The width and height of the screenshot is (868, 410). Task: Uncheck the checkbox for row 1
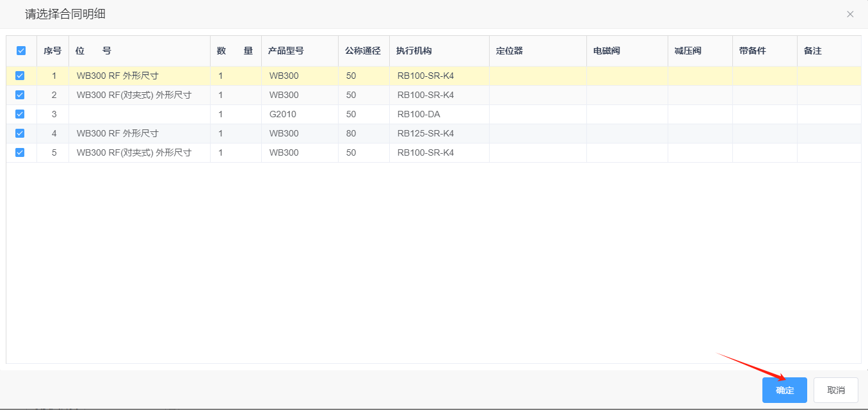point(20,76)
